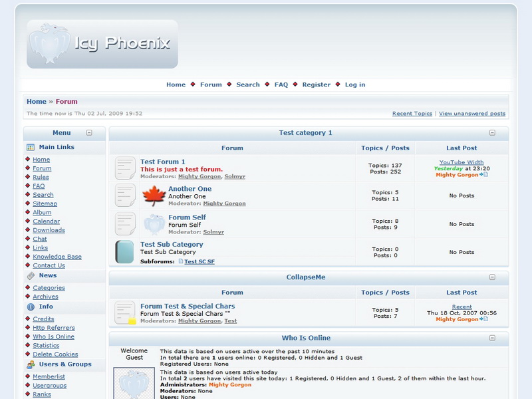The image size is (532, 399).
Task: Open the Forum Self forum title
Action: click(188, 217)
